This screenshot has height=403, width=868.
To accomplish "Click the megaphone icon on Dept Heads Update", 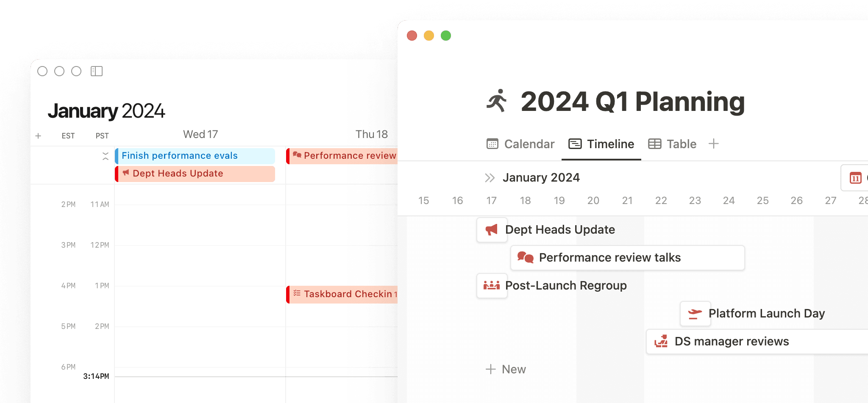I will tap(492, 230).
